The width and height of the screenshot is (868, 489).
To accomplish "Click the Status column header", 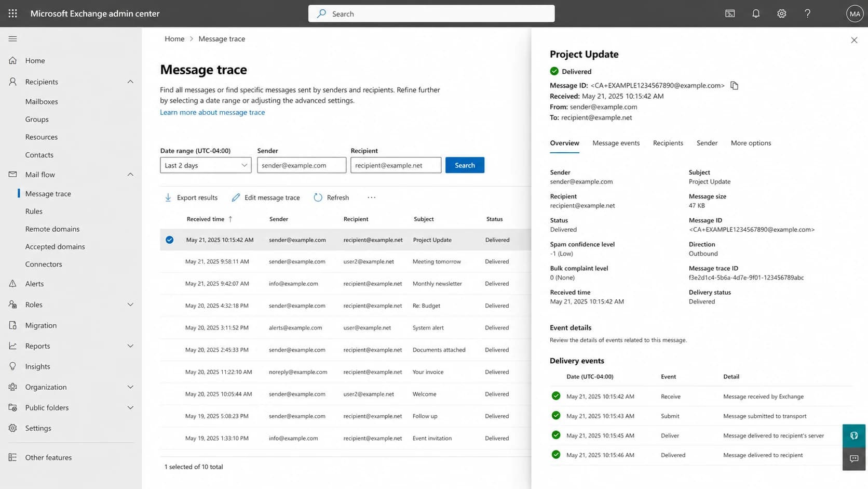I will click(494, 219).
